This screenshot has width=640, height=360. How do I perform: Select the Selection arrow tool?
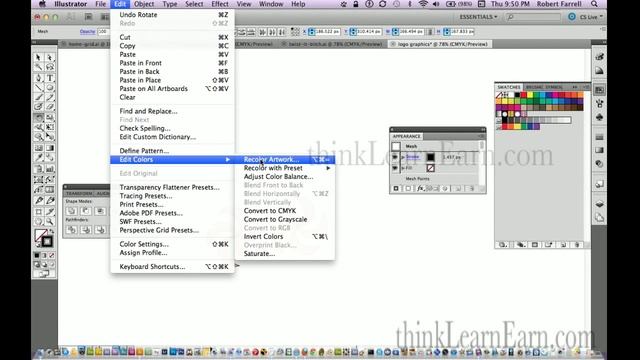tap(38, 58)
